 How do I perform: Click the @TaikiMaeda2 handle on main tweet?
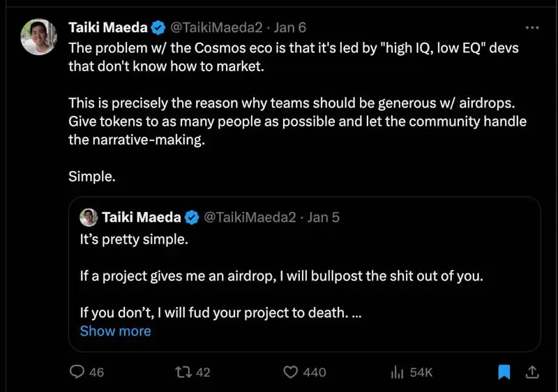pos(216,27)
